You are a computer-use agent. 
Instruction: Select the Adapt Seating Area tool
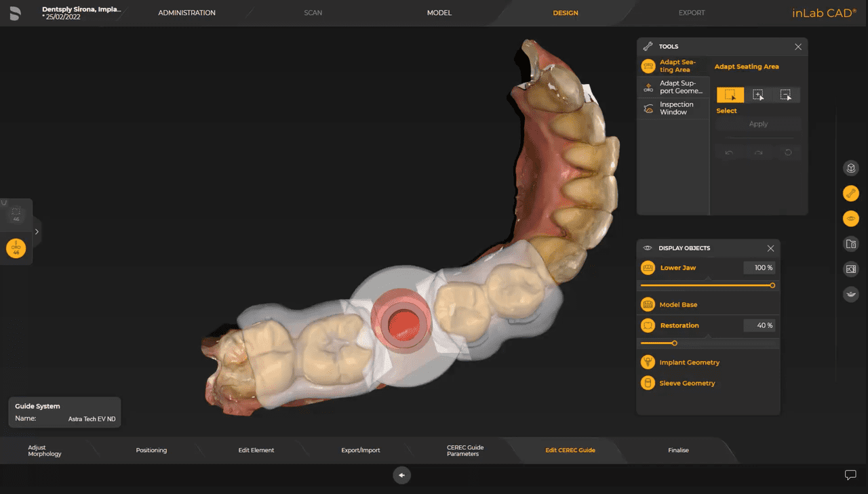[x=673, y=66]
